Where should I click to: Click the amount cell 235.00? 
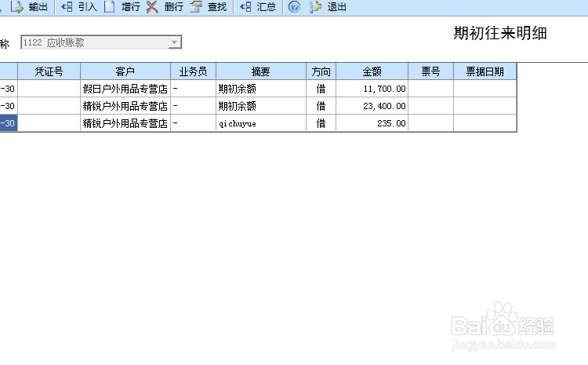point(372,123)
